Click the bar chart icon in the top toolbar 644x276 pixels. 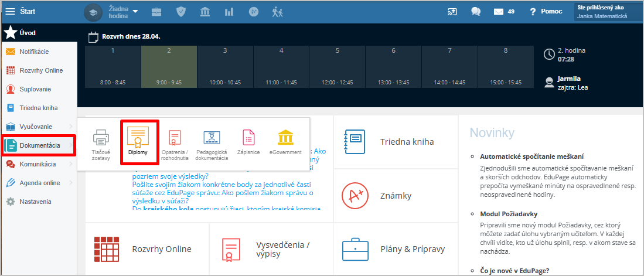click(229, 12)
